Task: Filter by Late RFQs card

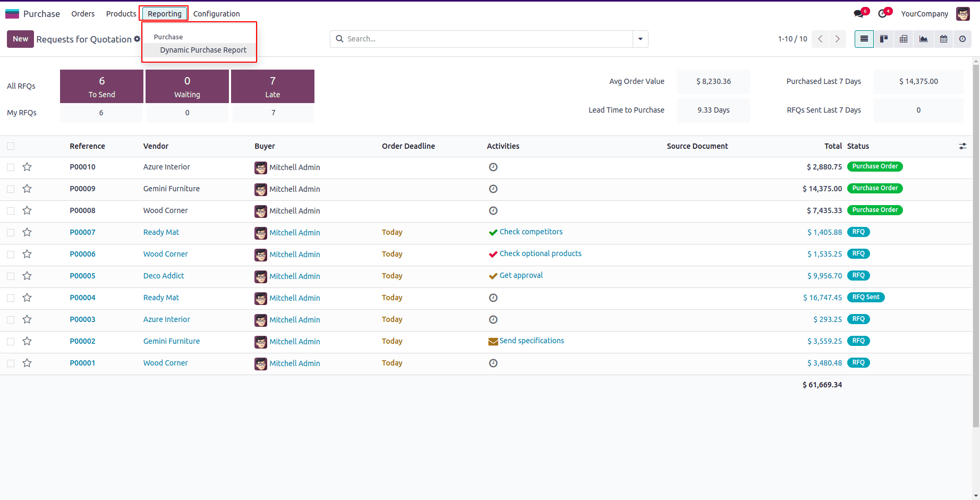Action: click(272, 86)
